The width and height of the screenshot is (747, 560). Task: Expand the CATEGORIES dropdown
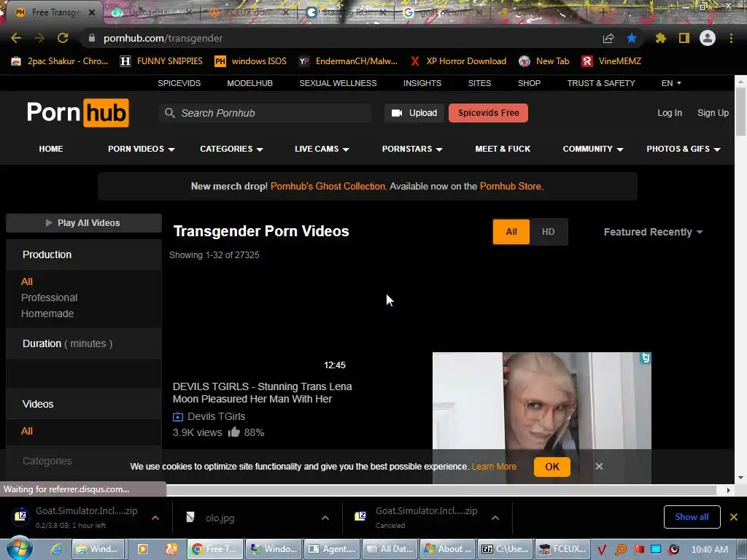coord(231,149)
